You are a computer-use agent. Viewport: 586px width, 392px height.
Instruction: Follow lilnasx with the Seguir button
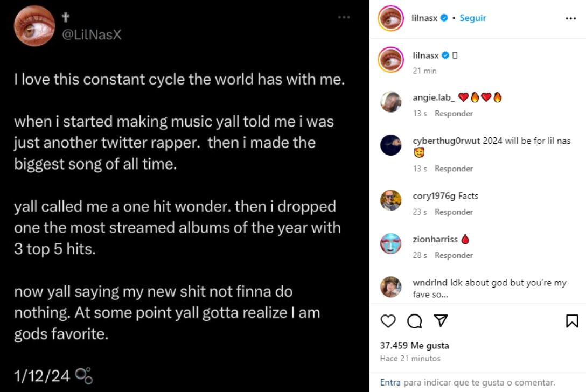point(472,18)
